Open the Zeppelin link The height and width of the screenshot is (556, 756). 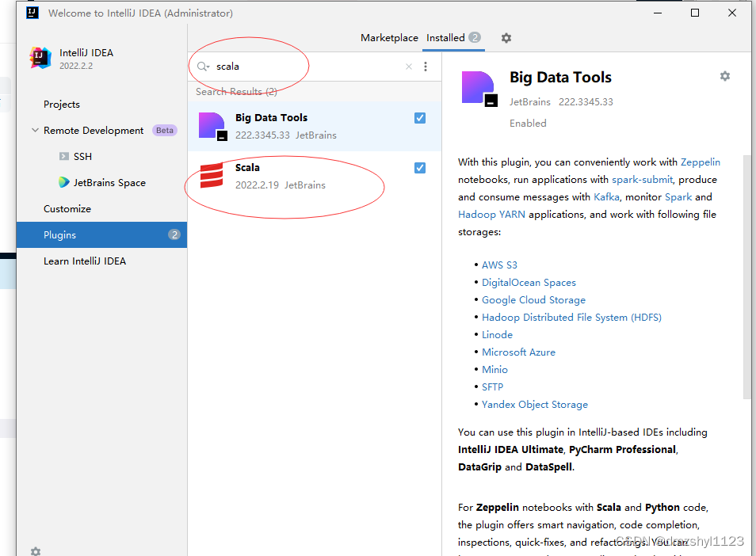[x=700, y=162]
